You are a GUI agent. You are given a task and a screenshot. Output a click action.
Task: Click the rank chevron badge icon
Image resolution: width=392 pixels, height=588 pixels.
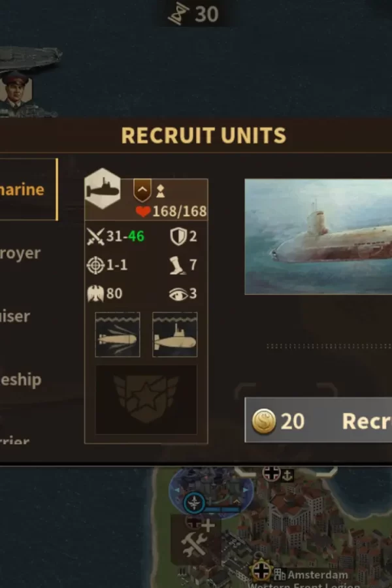[142, 191]
